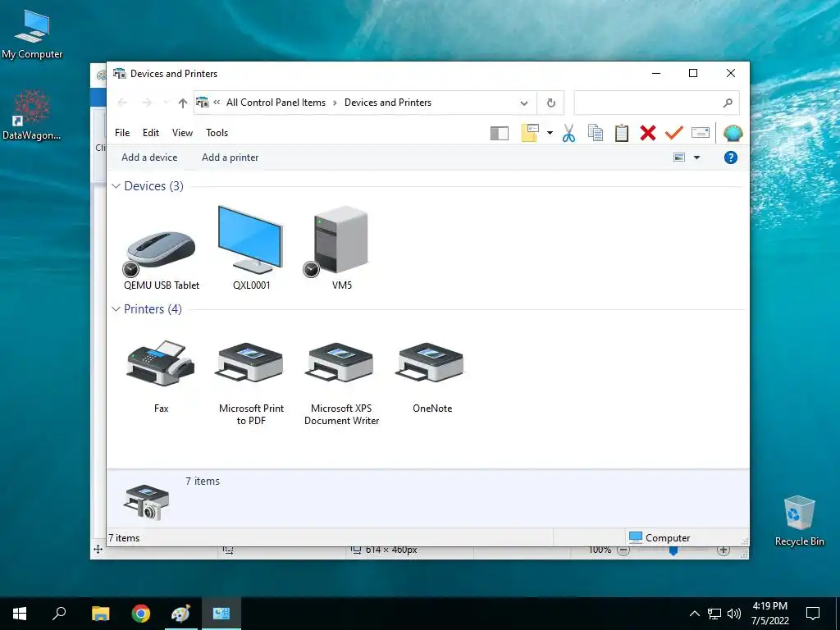The image size is (840, 630).
Task: Open the Edit menu
Action: coord(151,133)
